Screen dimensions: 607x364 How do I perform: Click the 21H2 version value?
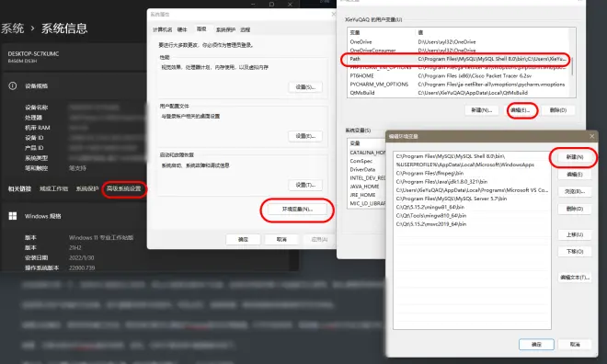pyautogui.click(x=75, y=247)
